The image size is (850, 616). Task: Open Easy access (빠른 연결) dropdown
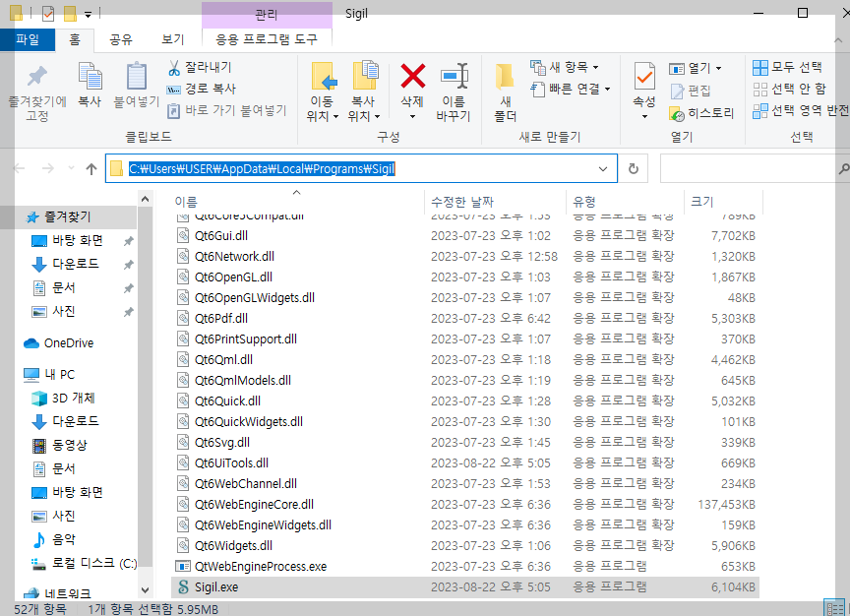coord(571,89)
